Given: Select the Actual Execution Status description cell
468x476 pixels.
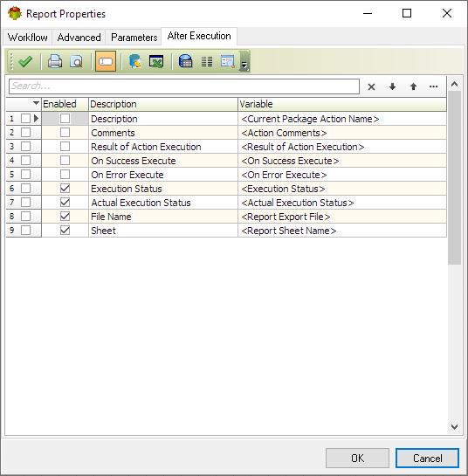Looking at the screenshot, I should click(x=163, y=203).
